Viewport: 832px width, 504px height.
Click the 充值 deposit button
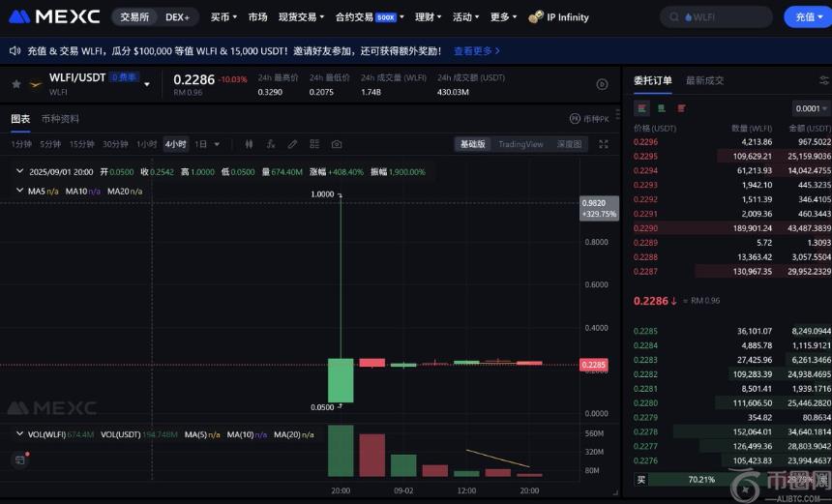pyautogui.click(x=808, y=16)
